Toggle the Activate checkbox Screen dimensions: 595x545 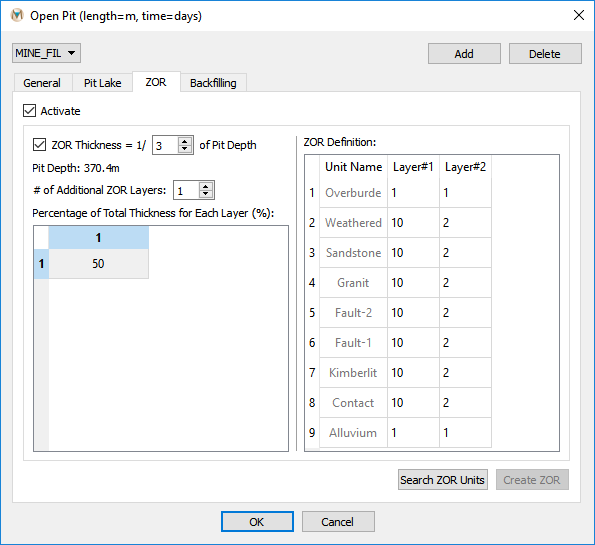[30, 111]
